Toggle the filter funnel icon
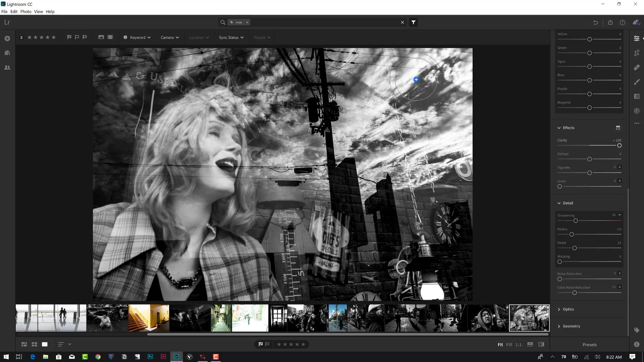 (x=413, y=22)
